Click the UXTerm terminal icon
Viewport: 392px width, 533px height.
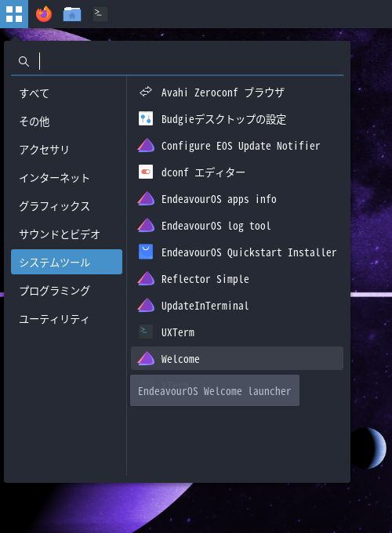coord(146,332)
